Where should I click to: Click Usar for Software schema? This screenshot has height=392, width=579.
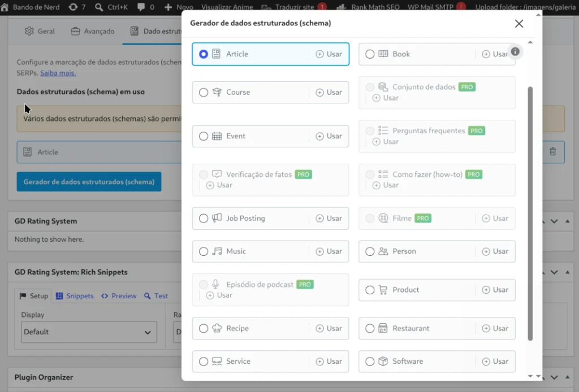(x=495, y=361)
